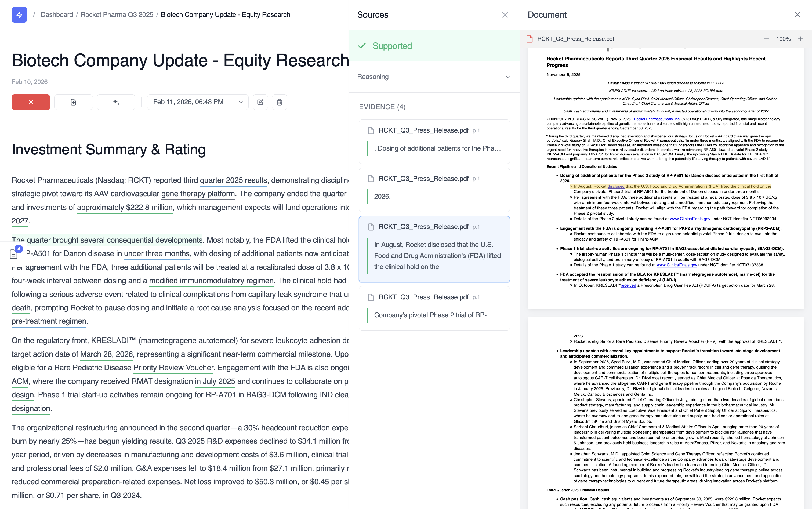This screenshot has height=509, width=812.
Task: Close the Document panel
Action: coord(797,15)
